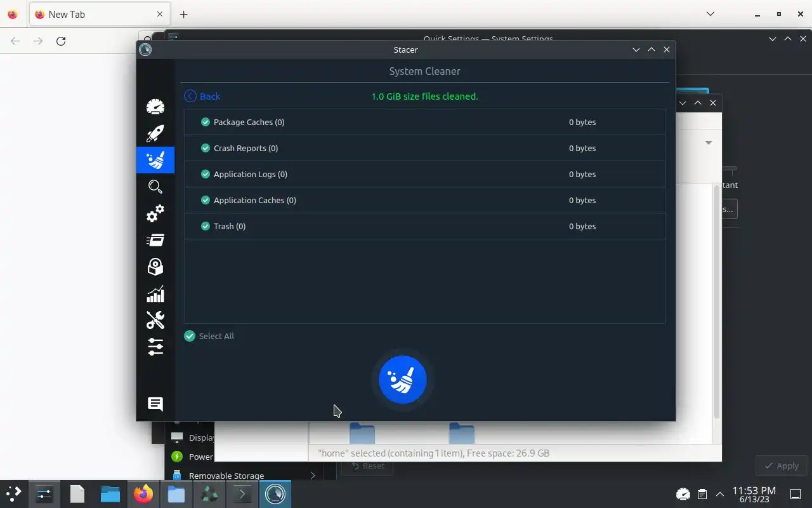This screenshot has height=508, width=812.
Task: Open Firefox list all tabs dropdown
Action: tap(710, 14)
